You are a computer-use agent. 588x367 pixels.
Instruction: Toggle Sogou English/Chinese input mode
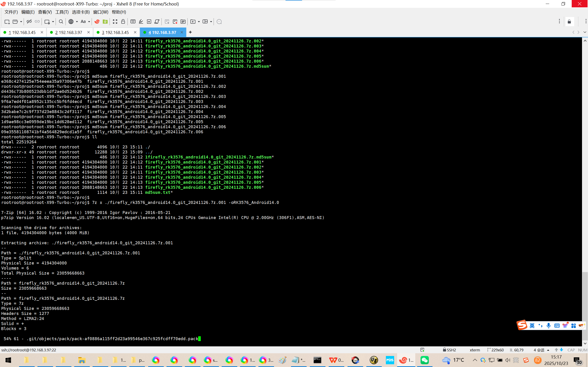pyautogui.click(x=532, y=325)
